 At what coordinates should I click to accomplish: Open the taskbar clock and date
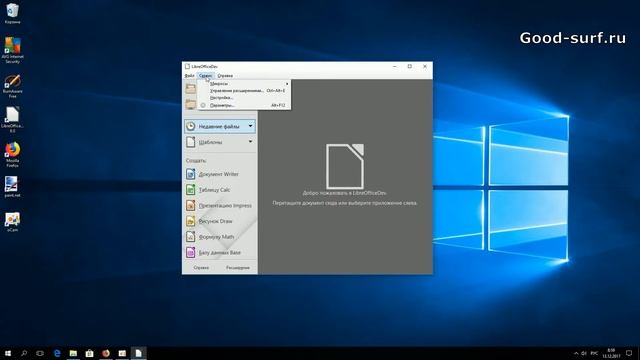tap(611, 353)
